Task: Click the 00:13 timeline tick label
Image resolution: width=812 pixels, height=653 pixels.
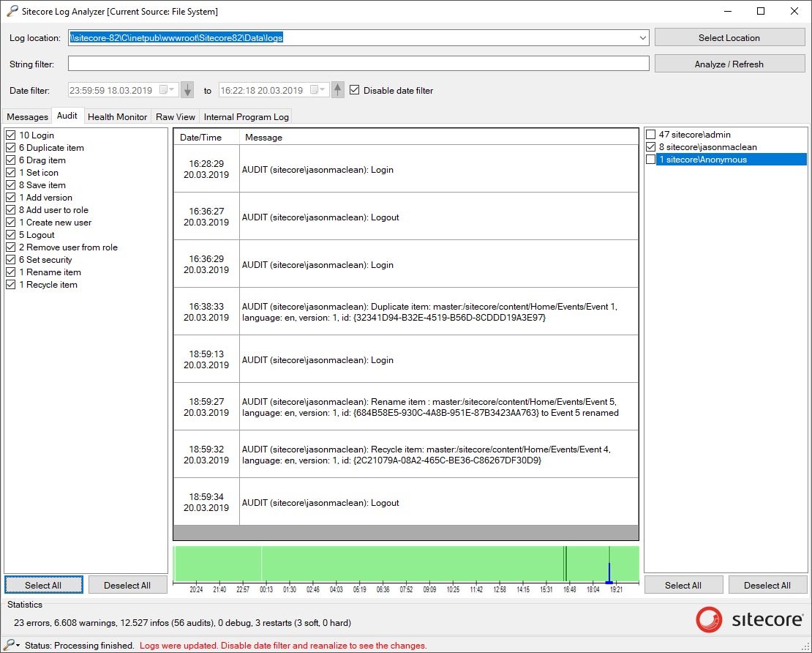Action: pyautogui.click(x=266, y=589)
